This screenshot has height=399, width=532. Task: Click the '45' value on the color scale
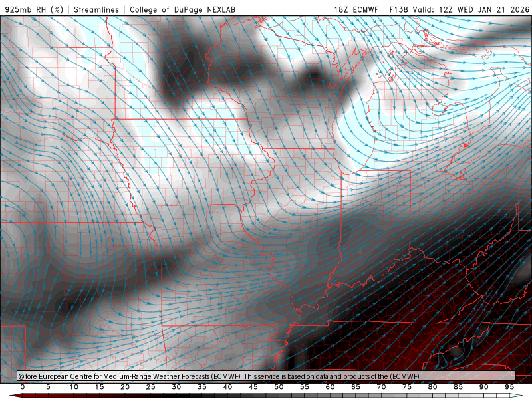point(253,387)
